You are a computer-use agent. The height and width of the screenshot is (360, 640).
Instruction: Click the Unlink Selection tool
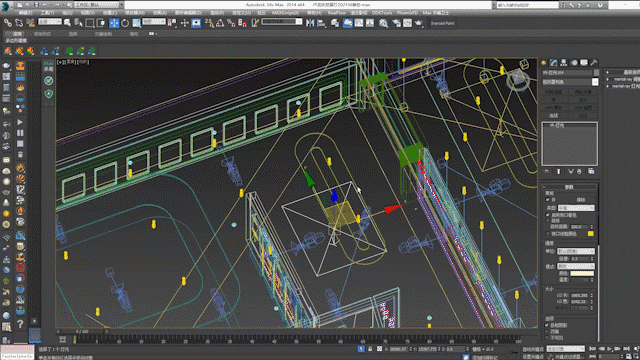[x=19, y=23]
